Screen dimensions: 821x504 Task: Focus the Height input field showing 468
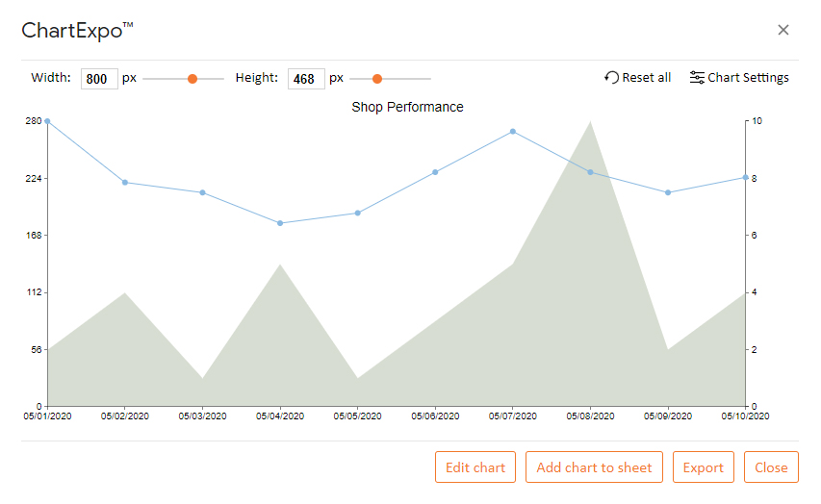(x=306, y=79)
